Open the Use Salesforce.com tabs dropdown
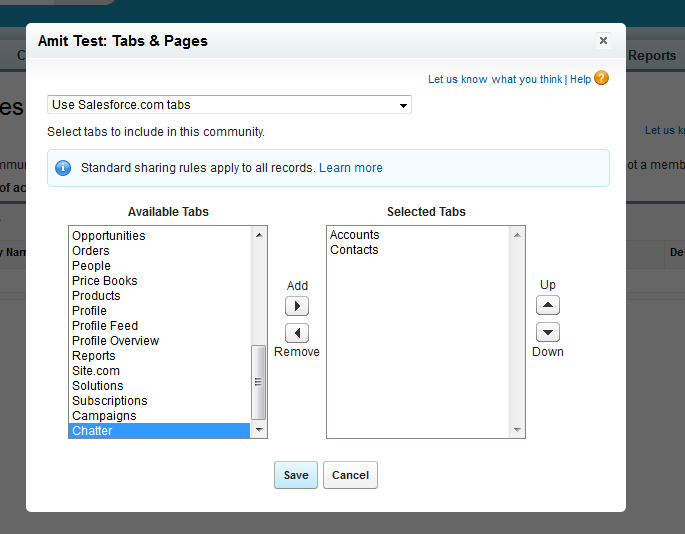 coord(229,105)
